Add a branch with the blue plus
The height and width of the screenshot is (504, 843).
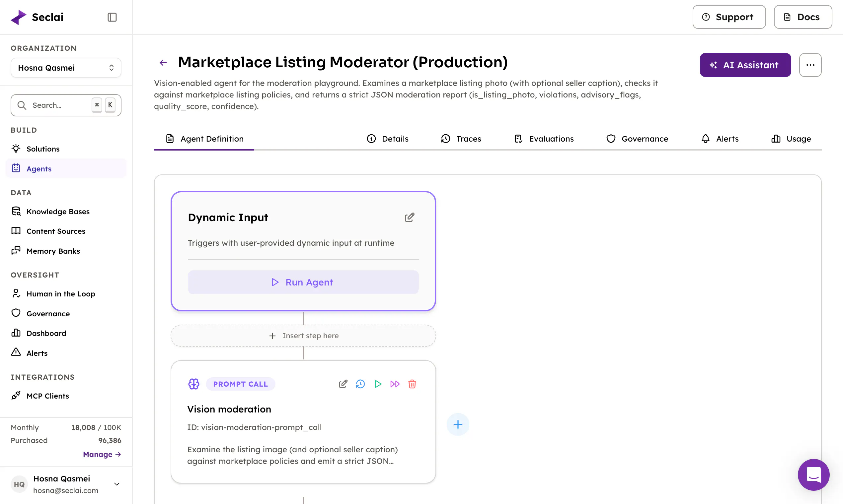click(x=458, y=424)
